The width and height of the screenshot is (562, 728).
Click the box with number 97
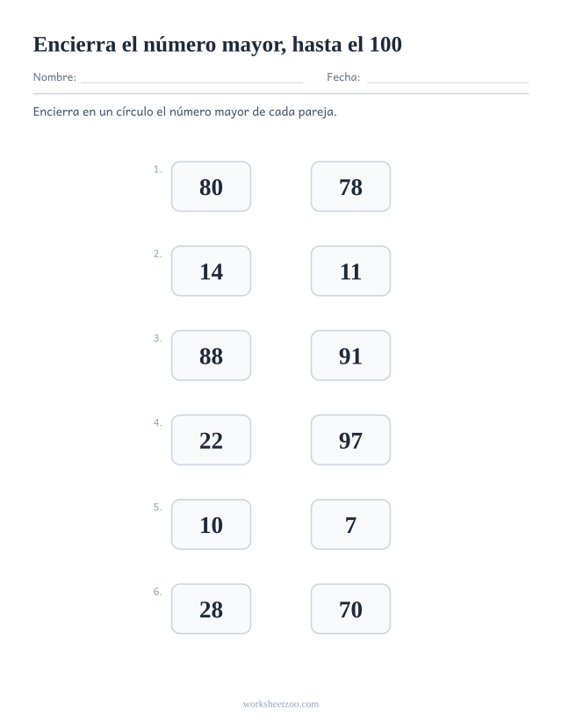coord(350,440)
